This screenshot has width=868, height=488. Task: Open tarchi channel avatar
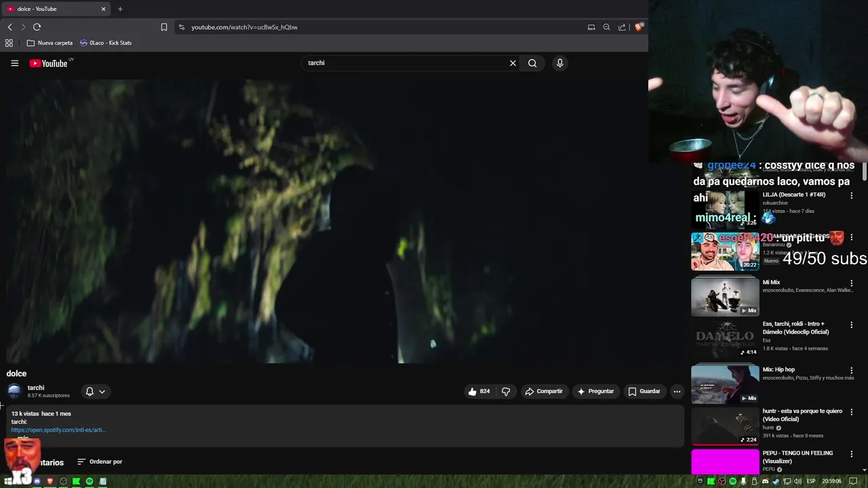click(x=14, y=391)
